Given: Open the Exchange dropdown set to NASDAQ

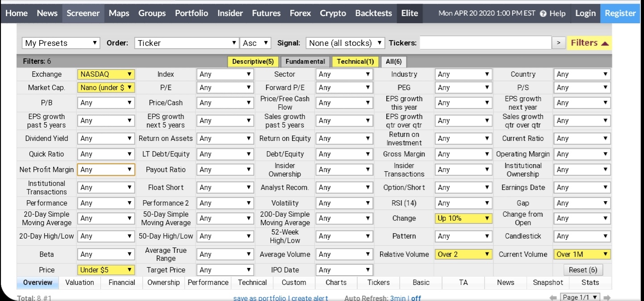Looking at the screenshot, I should pyautogui.click(x=106, y=74).
